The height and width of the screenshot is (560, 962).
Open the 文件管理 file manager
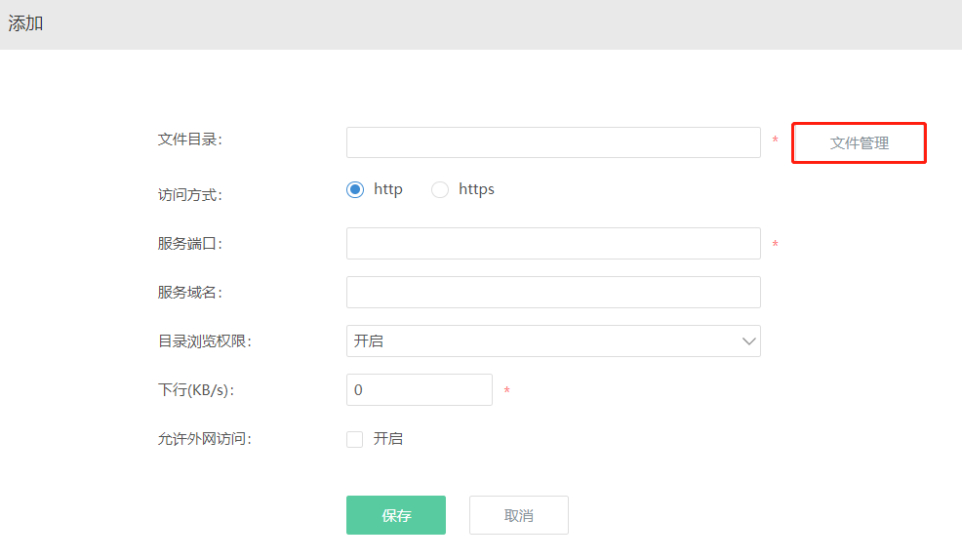tap(859, 142)
